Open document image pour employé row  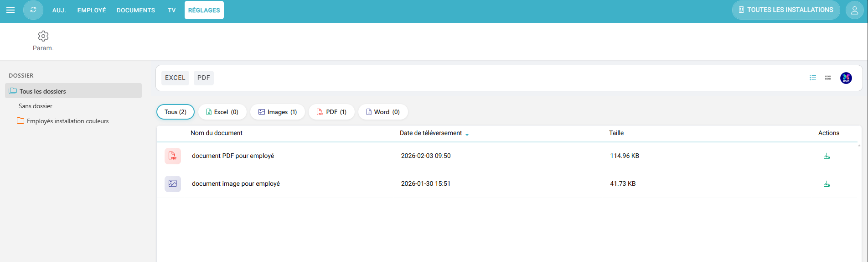(x=236, y=184)
